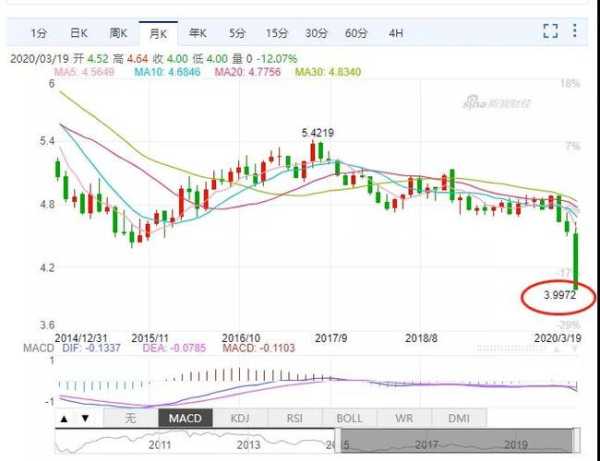Click the vertical dots more-options icon
Viewport: 600px width, 461px height.
(577, 32)
